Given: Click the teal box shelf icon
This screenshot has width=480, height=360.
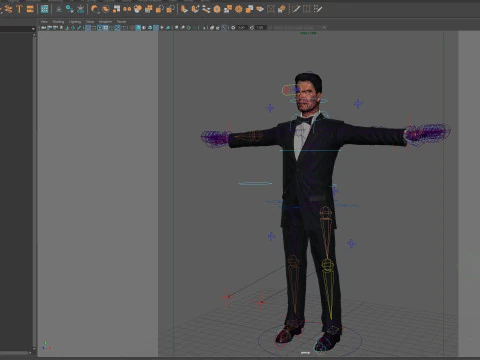Looking at the screenshot, I should pos(80,9).
